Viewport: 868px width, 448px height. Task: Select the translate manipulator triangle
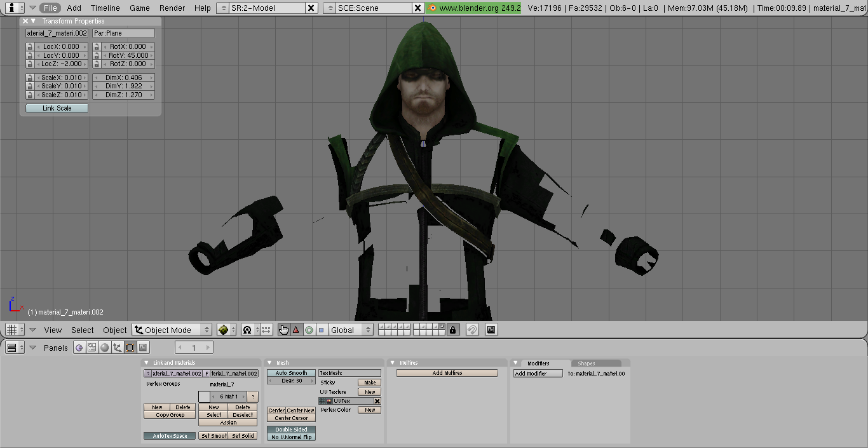(x=295, y=330)
